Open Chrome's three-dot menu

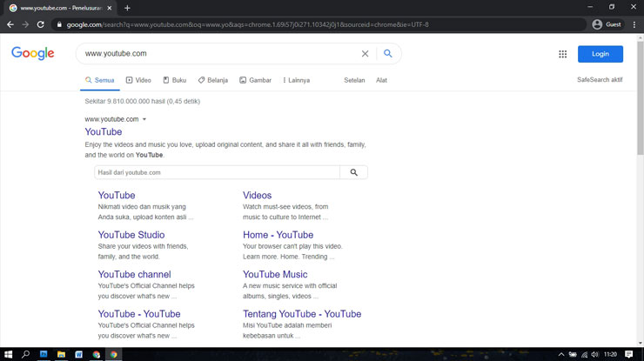[x=634, y=24]
